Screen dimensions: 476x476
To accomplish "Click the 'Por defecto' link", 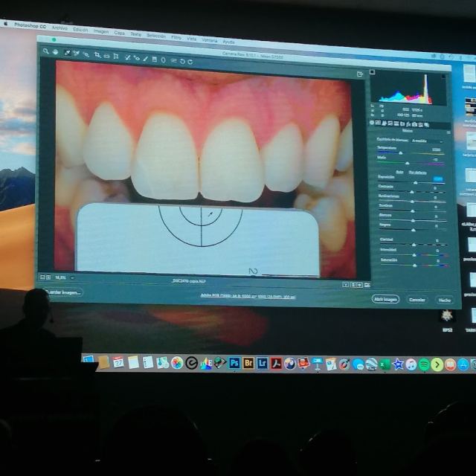I will (x=417, y=173).
